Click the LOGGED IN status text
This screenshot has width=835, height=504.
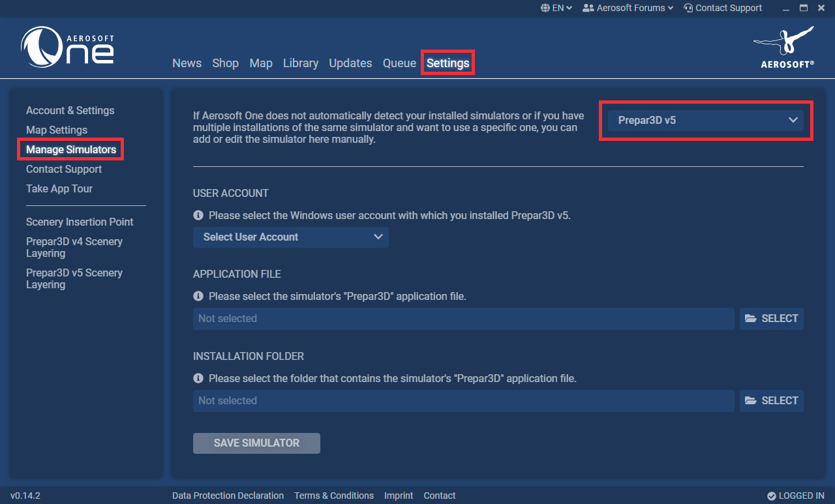(x=802, y=496)
